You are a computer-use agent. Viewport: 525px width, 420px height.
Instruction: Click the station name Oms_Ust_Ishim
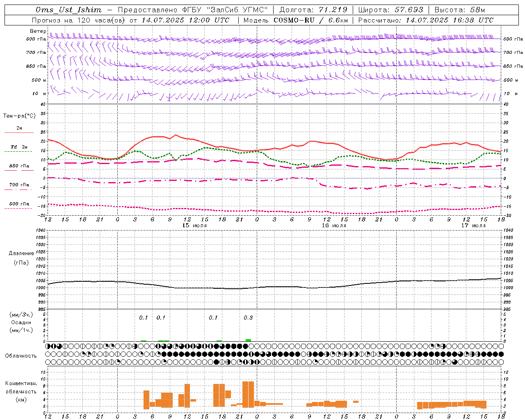click(68, 10)
